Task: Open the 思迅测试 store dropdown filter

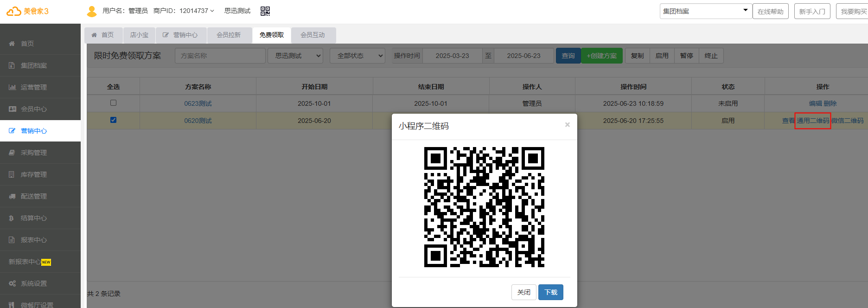Action: click(295, 56)
